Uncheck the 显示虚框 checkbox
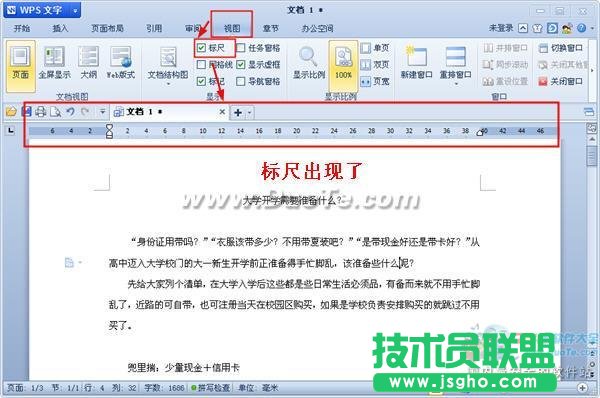600x398 pixels. coord(241,64)
